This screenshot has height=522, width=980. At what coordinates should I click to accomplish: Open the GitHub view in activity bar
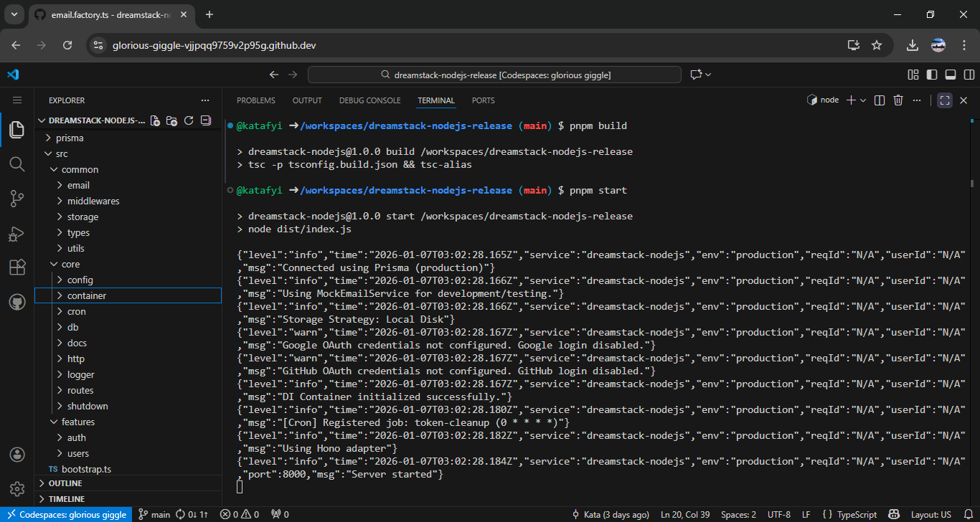17,302
